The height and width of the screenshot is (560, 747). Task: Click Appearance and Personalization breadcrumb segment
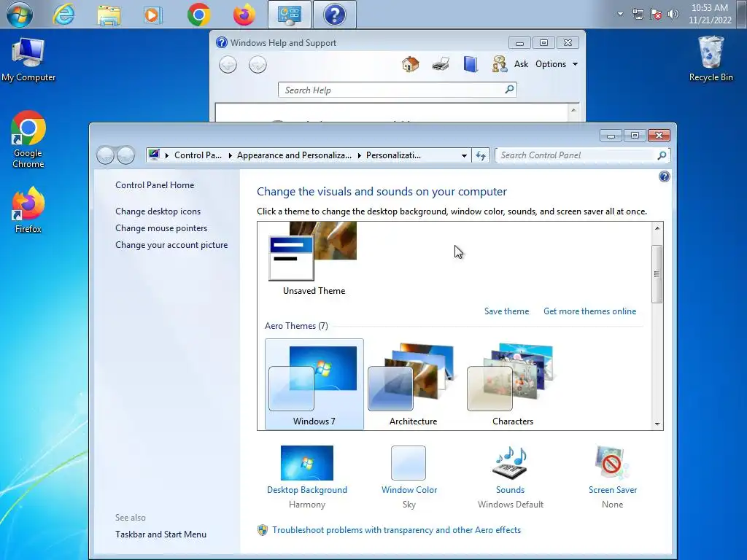[x=294, y=155]
